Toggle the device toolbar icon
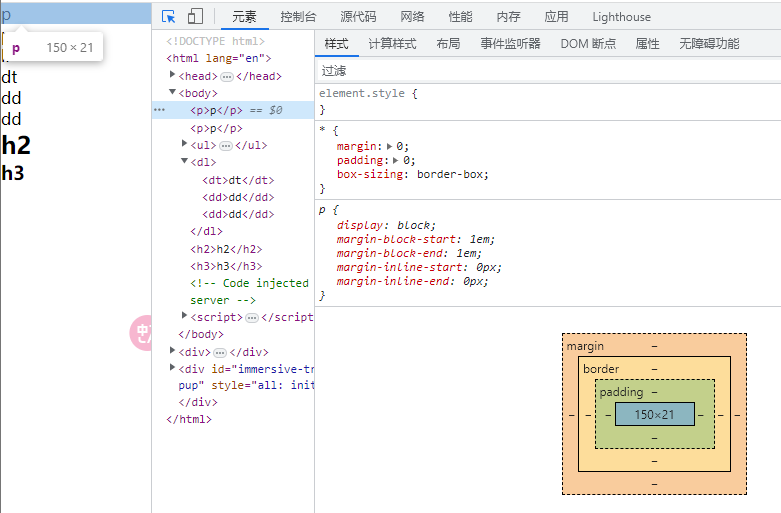This screenshot has height=513, width=781. tap(195, 16)
